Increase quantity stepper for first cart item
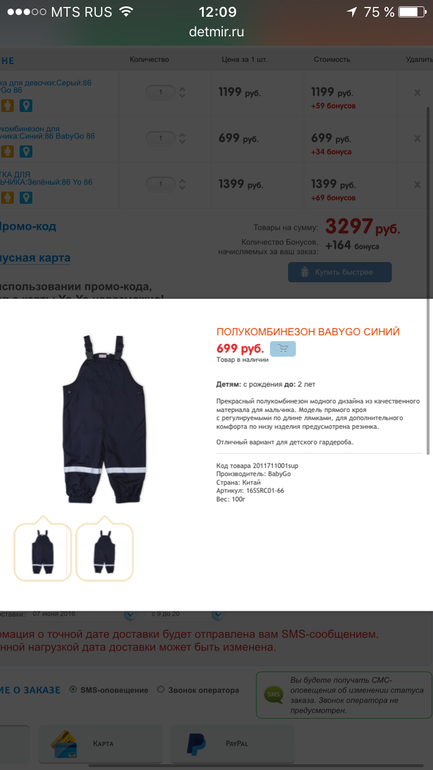The width and height of the screenshot is (433, 770). [182, 89]
